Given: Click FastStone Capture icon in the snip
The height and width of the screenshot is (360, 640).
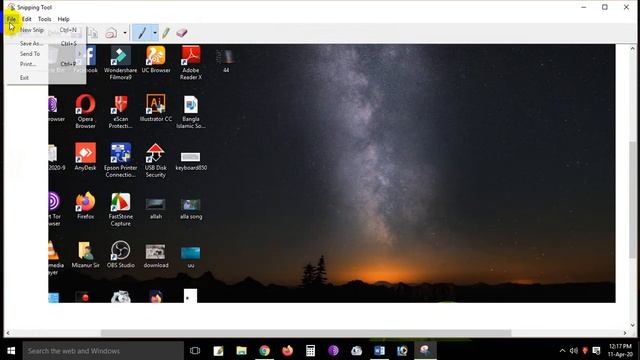Looking at the screenshot, I should coord(120,209).
